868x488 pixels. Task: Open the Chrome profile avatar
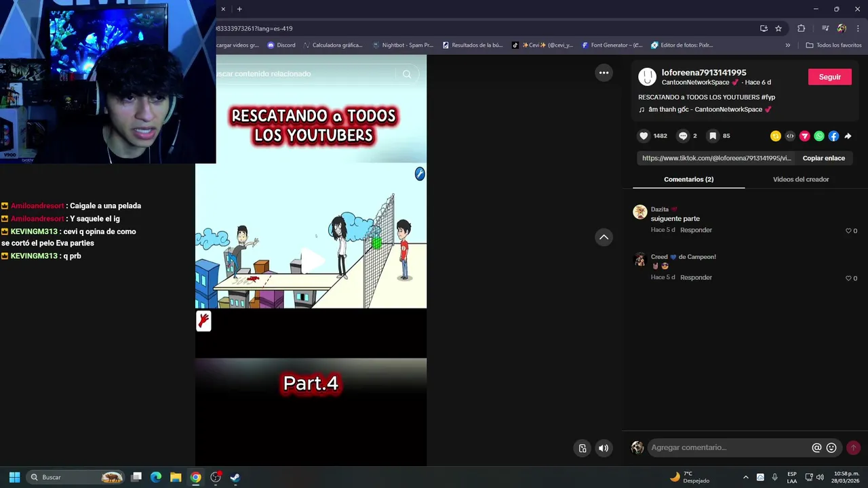click(x=842, y=28)
